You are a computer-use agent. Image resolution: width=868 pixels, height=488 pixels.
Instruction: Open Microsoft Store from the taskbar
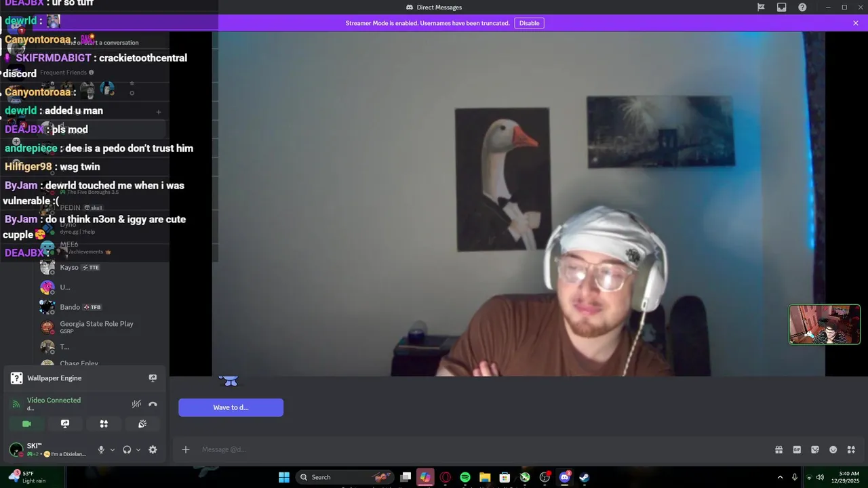click(x=505, y=477)
